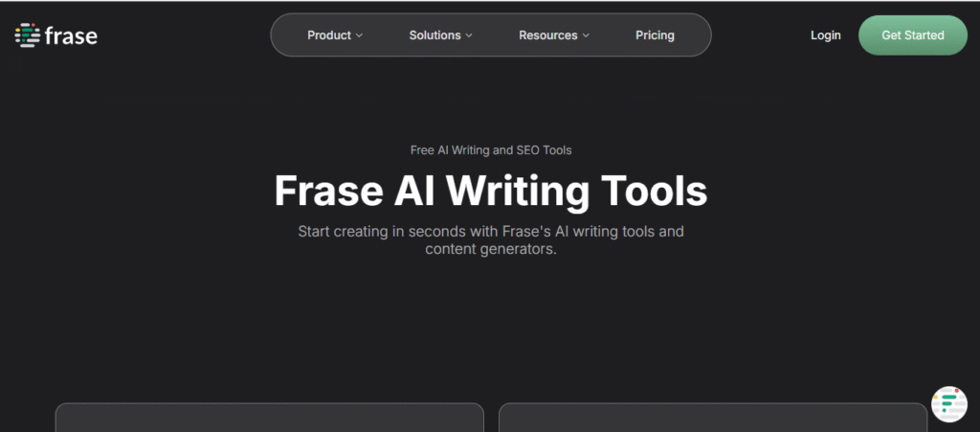Click the "content generators." line of subtitle

click(490, 249)
